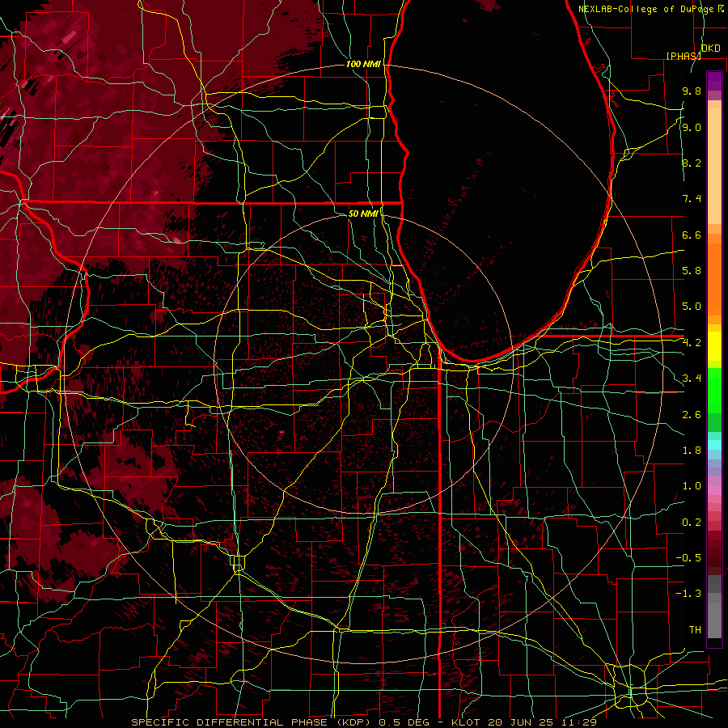Image resolution: width=728 pixels, height=728 pixels.
Task: Pick the orange segment of the color bar
Action: pos(714,278)
